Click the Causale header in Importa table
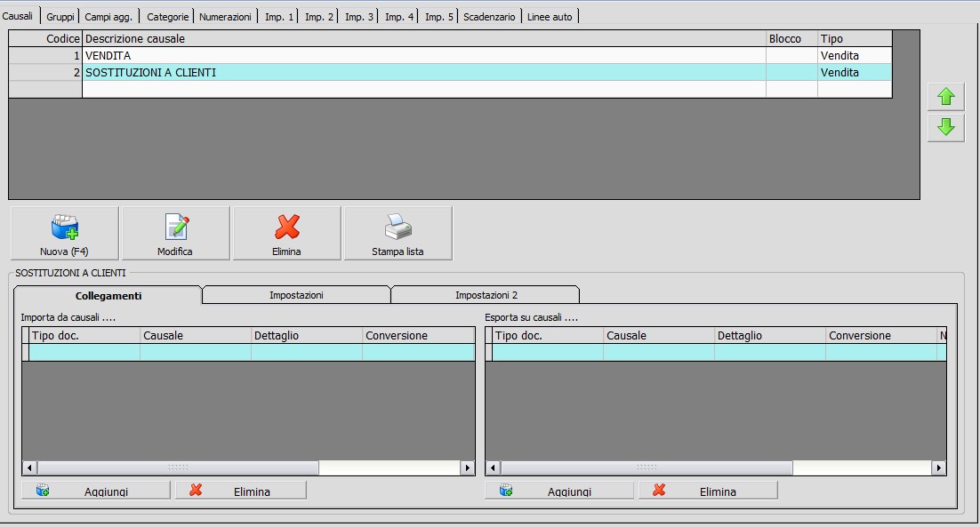980x527 pixels. click(x=196, y=335)
